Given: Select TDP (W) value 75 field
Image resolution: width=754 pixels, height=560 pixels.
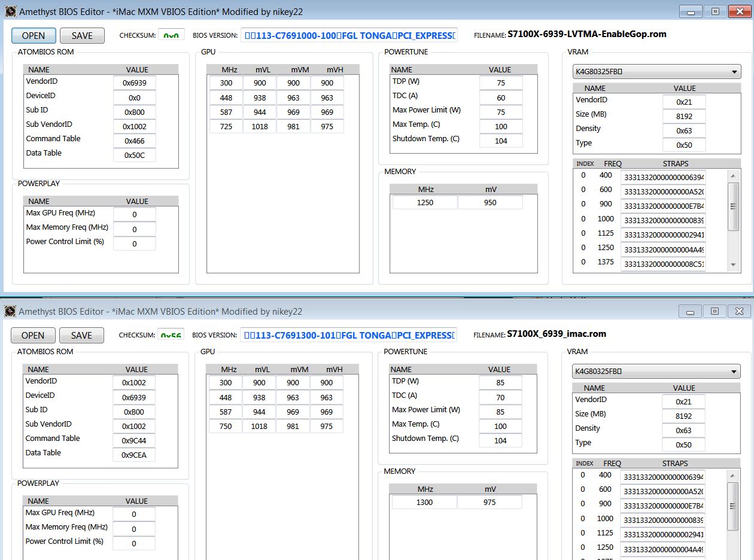Looking at the screenshot, I should (501, 83).
